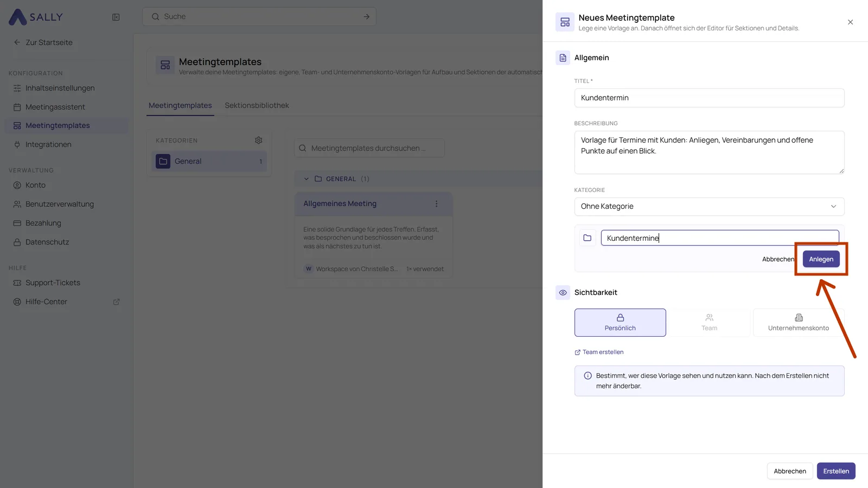Click Erstellen to create the template
The width and height of the screenshot is (868, 488).
coord(836,471)
